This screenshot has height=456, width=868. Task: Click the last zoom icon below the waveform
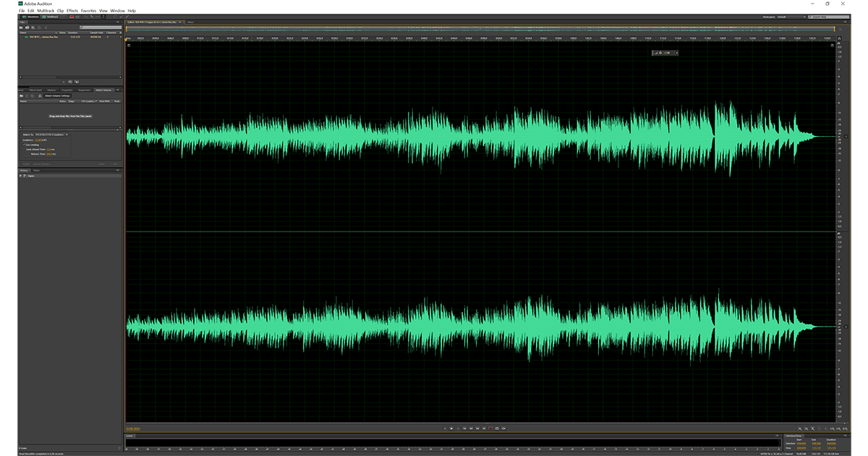tap(846, 428)
